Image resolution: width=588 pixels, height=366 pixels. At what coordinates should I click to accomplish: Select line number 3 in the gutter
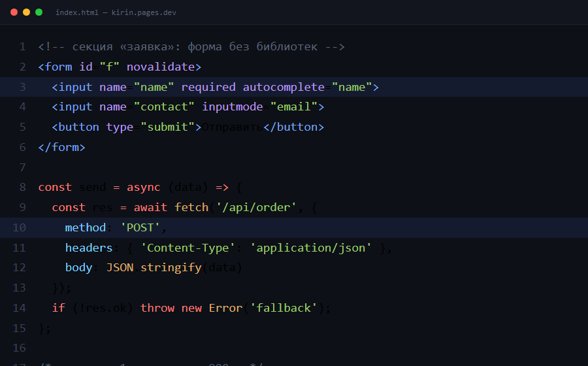(22, 87)
